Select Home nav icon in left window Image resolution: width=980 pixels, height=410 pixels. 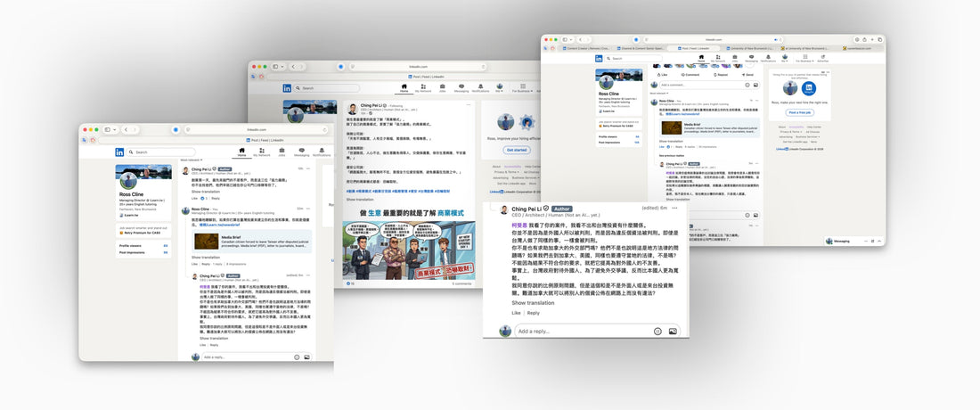241,152
